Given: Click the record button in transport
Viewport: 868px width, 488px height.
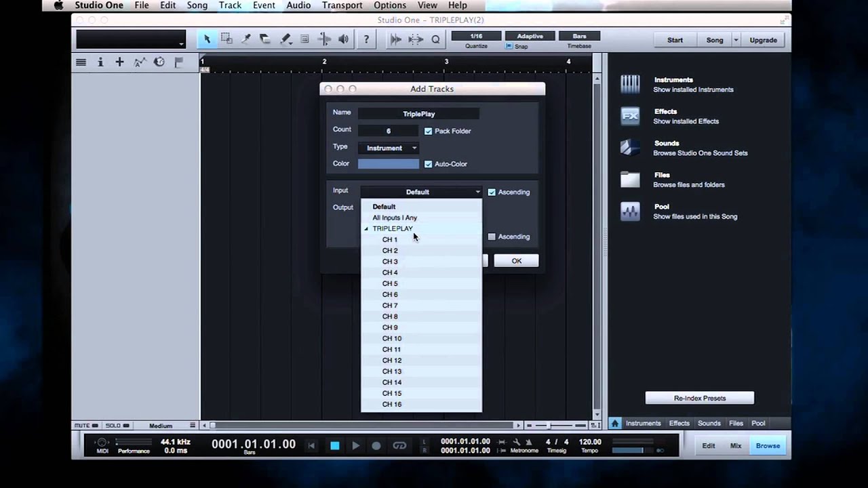Looking at the screenshot, I should [376, 445].
